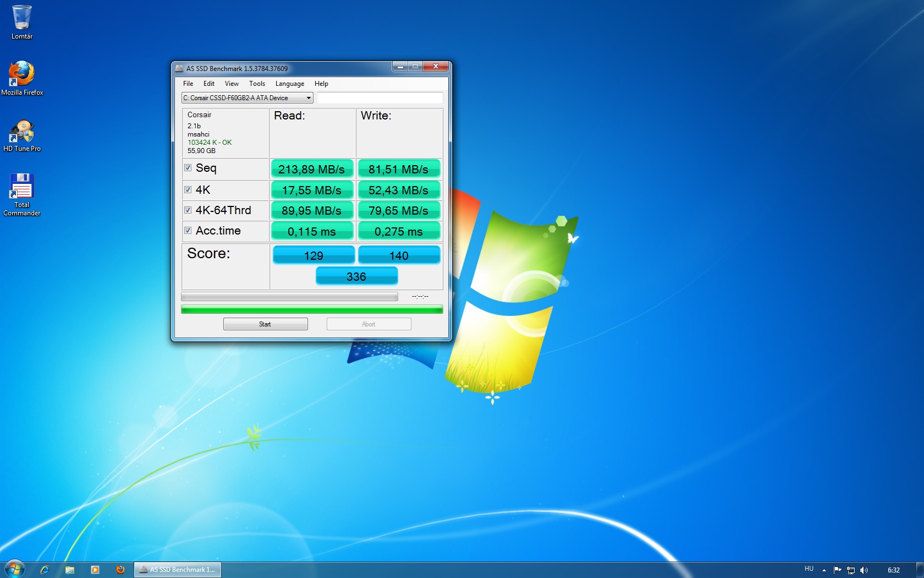Uncheck the Seq test checkbox

pos(188,168)
